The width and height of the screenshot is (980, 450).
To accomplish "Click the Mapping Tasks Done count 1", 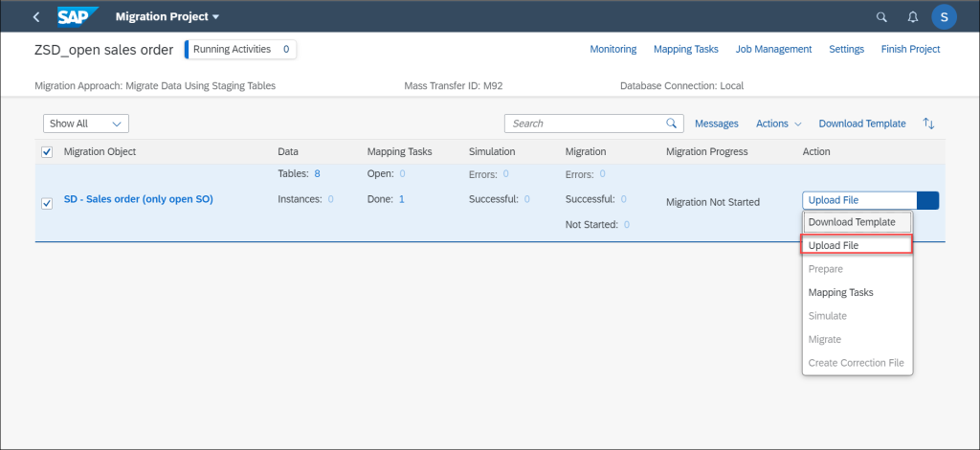I will [x=401, y=199].
